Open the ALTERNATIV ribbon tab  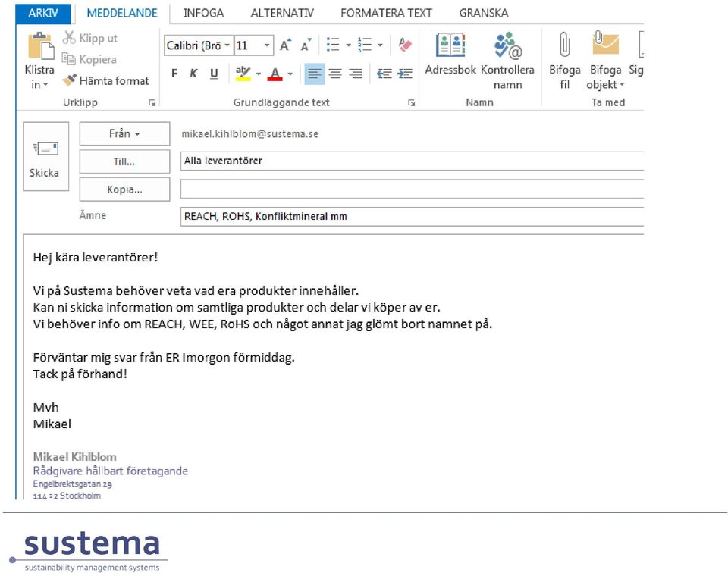click(x=282, y=13)
